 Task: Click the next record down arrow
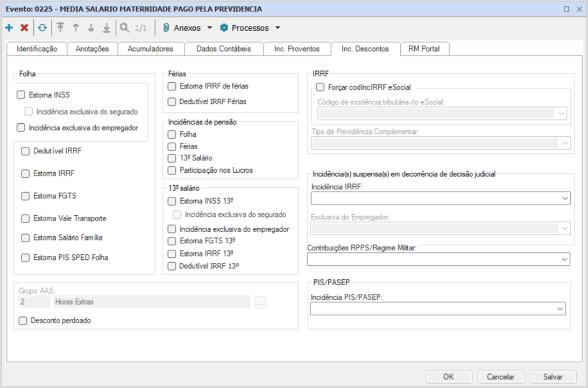(x=91, y=28)
